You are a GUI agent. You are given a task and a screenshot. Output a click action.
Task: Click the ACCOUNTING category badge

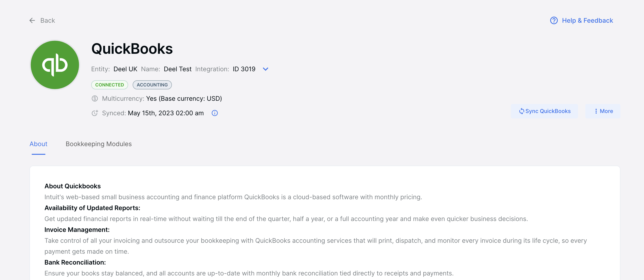152,85
